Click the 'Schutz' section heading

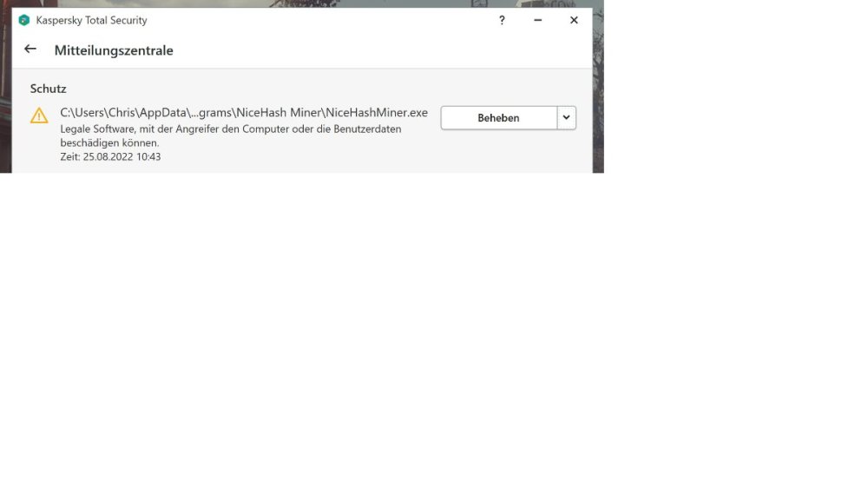coord(48,89)
